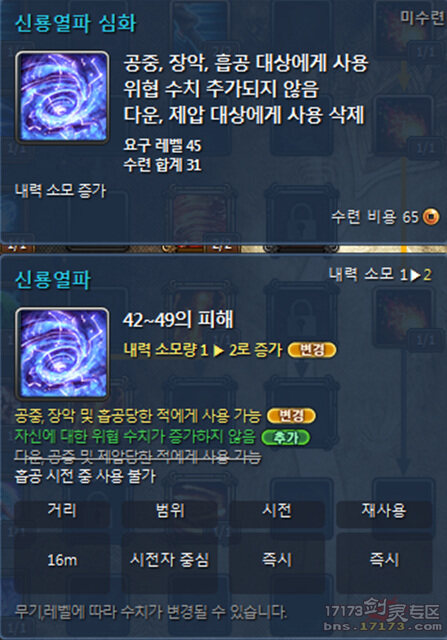Screen dimensions: 447x640
Task: Click the struck-through 다운, 공중 및 제압 line
Action: pos(138,456)
